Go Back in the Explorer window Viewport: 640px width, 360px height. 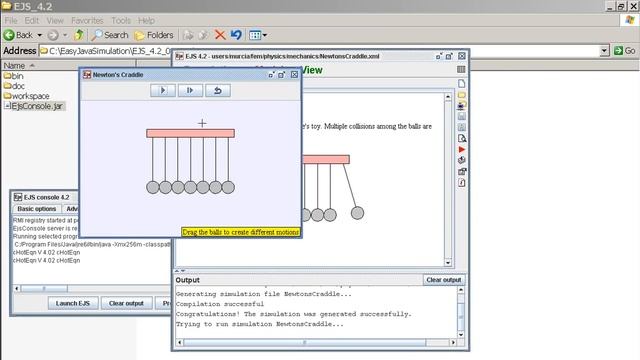(18, 35)
